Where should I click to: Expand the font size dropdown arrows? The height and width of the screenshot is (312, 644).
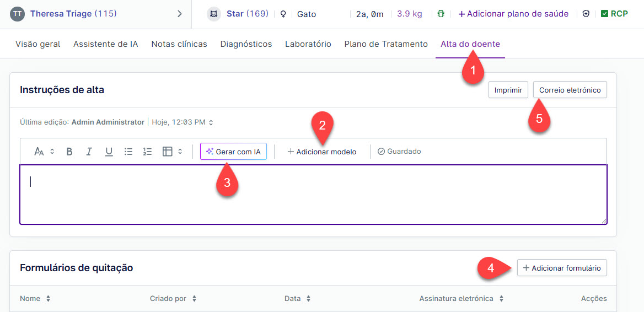coord(52,152)
